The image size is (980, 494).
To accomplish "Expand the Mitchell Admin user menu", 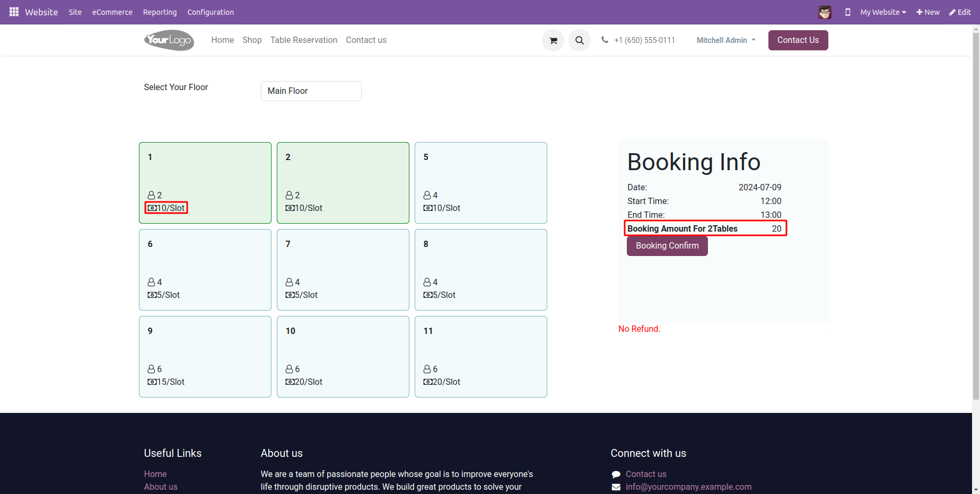I will pos(726,40).
